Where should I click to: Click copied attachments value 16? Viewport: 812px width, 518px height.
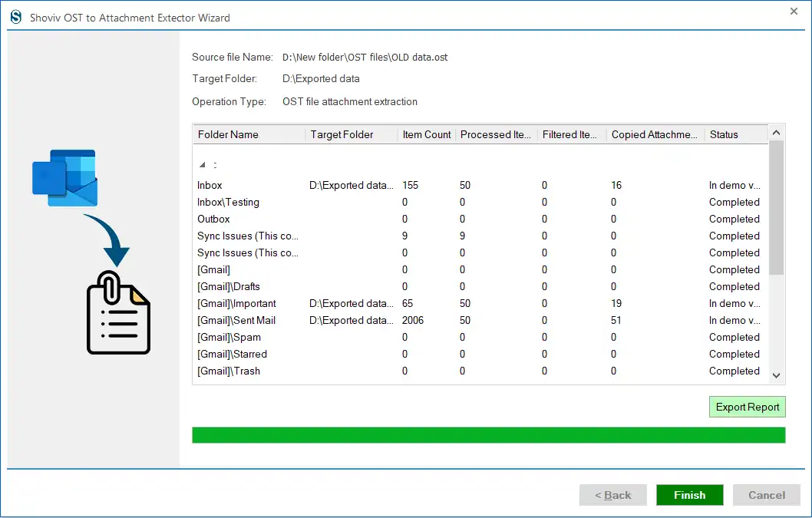pyautogui.click(x=616, y=185)
